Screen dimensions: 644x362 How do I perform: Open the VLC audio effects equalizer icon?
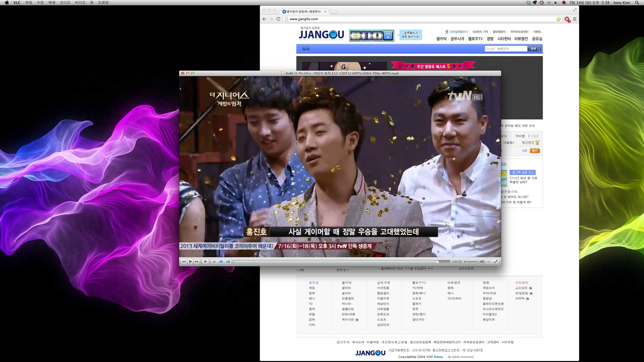click(488, 262)
